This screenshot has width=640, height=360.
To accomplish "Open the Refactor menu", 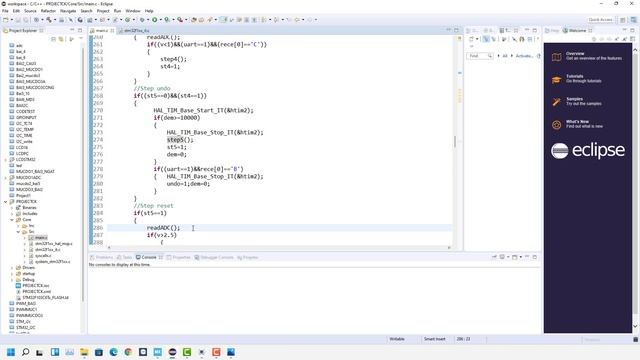I will (x=48, y=11).
